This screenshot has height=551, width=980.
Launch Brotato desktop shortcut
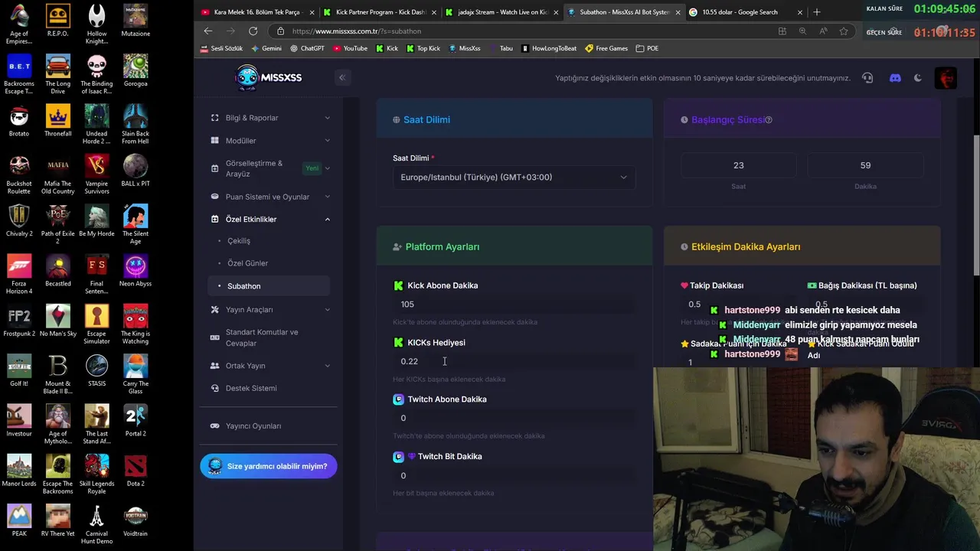point(19,120)
